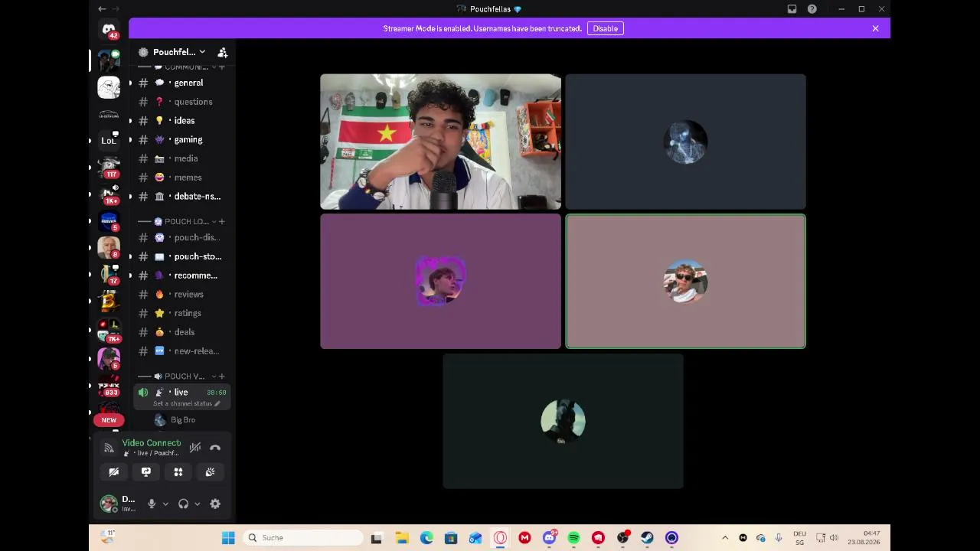Open the soundboard
The image size is (980, 551).
tap(210, 472)
